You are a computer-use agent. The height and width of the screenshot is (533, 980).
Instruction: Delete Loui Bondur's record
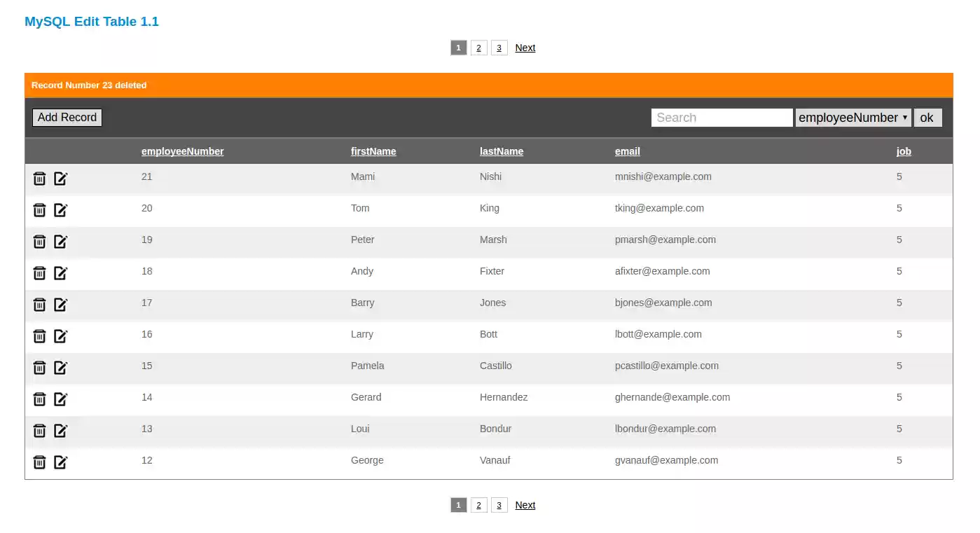point(39,431)
